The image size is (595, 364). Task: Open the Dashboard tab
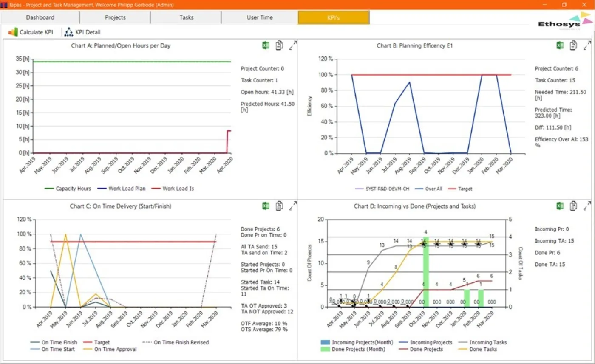(x=40, y=17)
